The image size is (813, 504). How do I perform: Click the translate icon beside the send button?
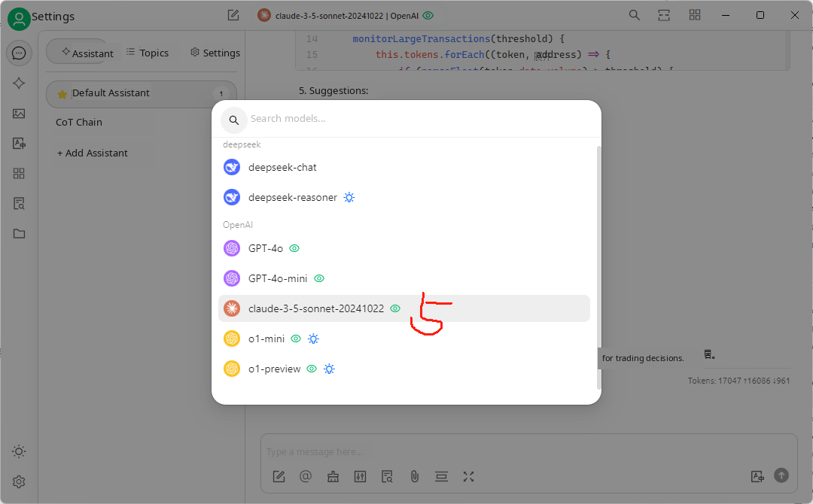pos(757,477)
